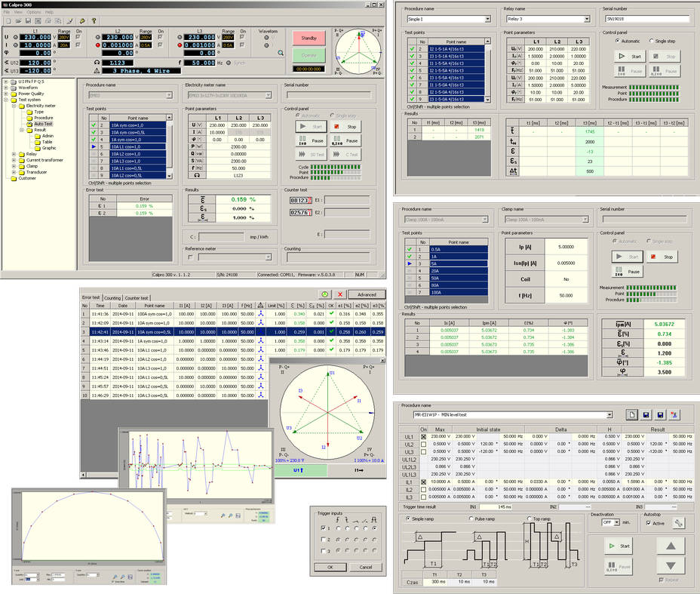Open the small phasor diagram beside Standby

(358, 52)
